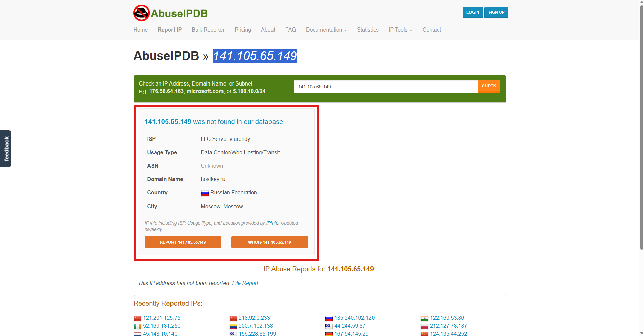Click Ireland flag beside 52.169.181.250
Screen dimensions: 644x336
coord(138,326)
